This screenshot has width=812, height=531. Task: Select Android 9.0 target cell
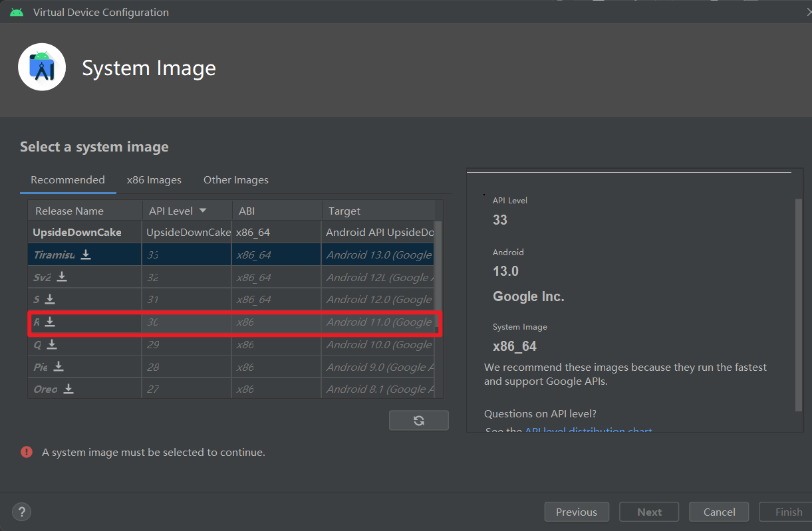pyautogui.click(x=378, y=367)
